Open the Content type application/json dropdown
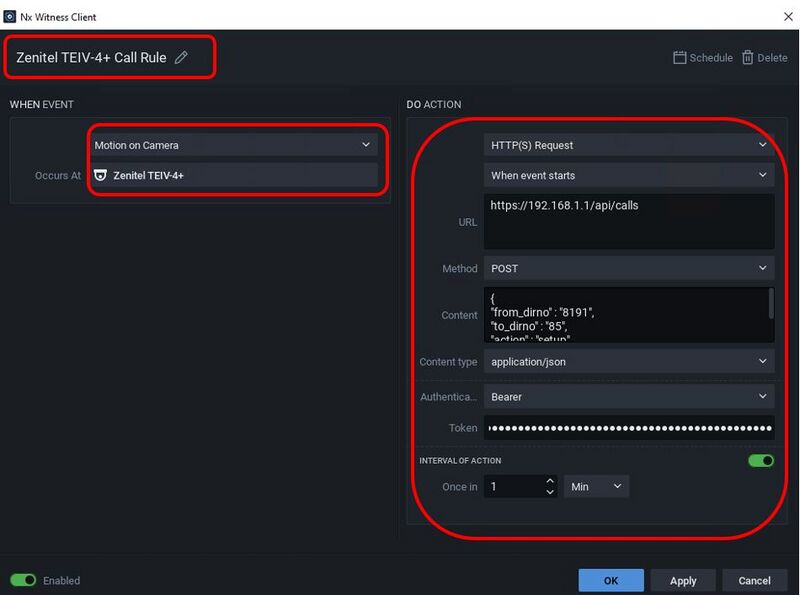This screenshot has width=800, height=595. pyautogui.click(x=629, y=361)
